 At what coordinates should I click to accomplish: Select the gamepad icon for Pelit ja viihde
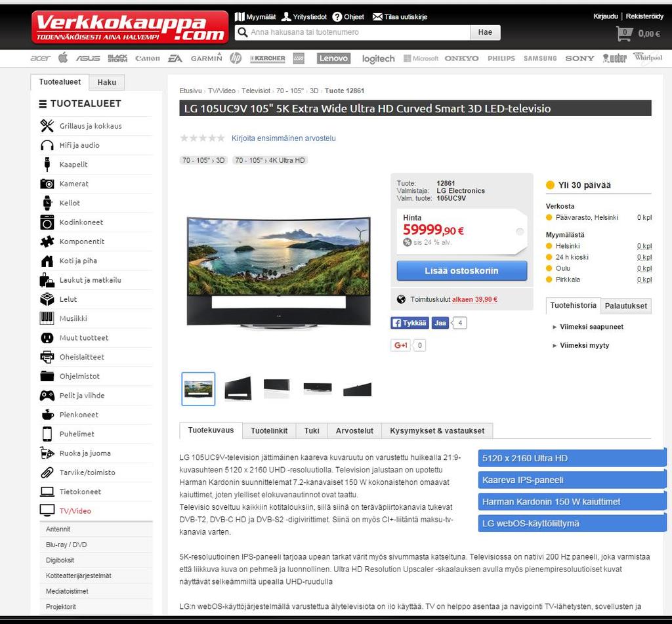(47, 395)
